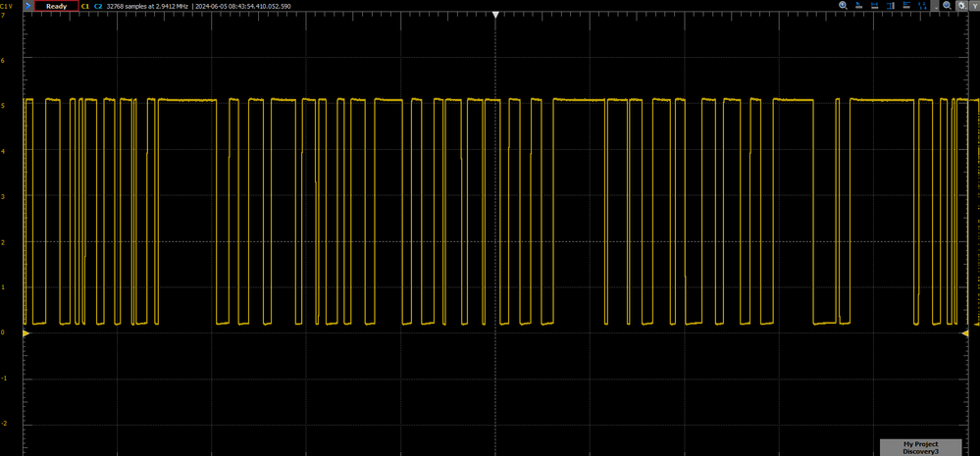Click the 2024-06-05 acquisition timestamp

(x=242, y=6)
